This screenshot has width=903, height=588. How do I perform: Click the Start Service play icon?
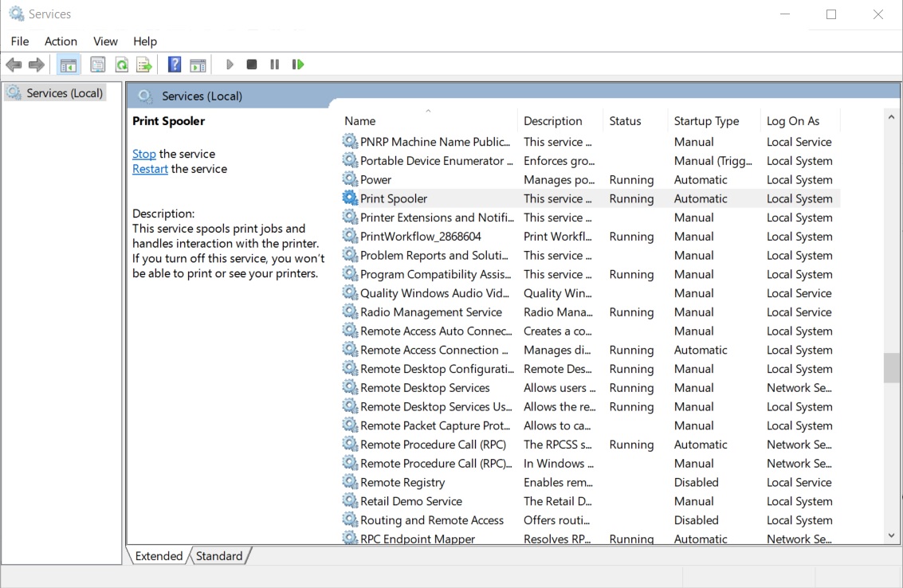[230, 65]
